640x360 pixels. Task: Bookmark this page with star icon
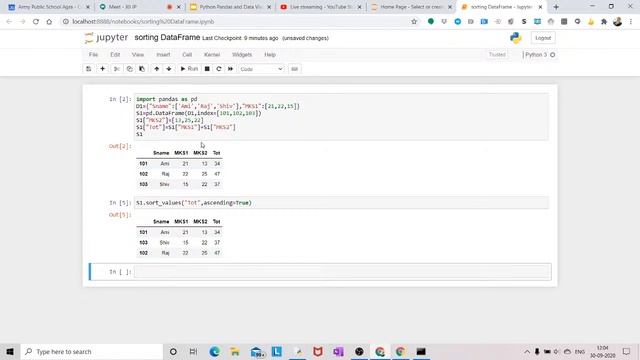click(414, 22)
